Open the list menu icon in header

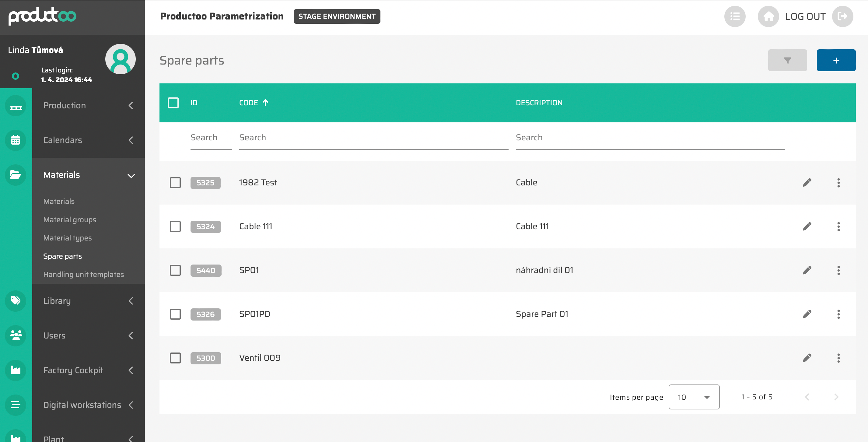[x=735, y=16]
